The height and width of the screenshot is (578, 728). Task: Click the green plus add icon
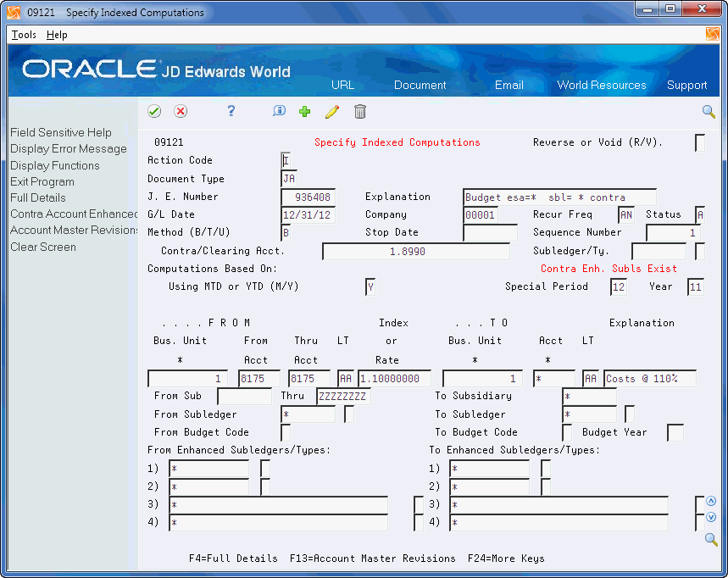(x=304, y=111)
